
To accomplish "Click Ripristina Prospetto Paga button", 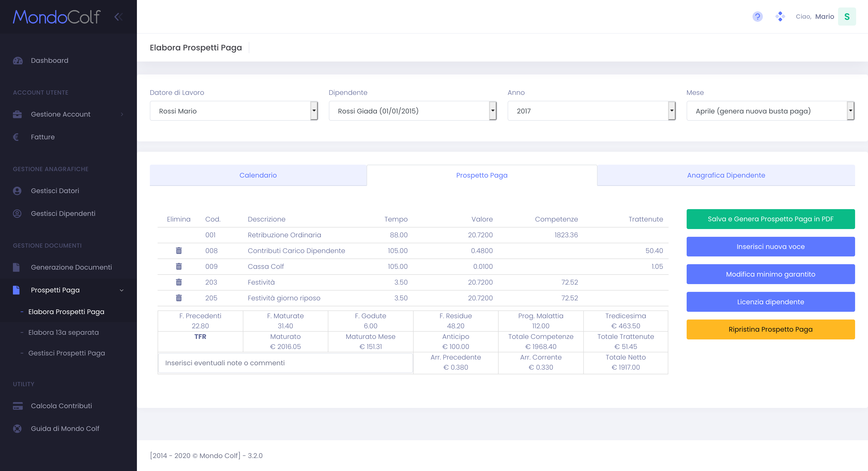I will [x=771, y=329].
